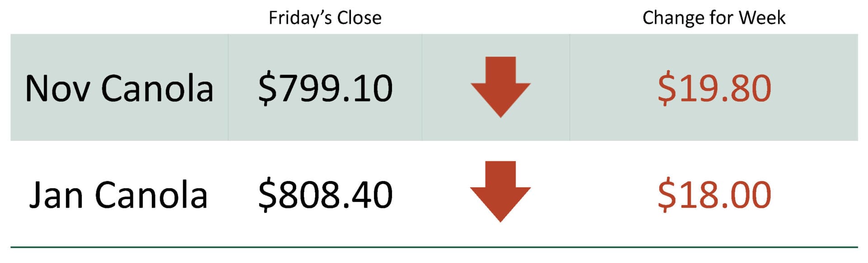Click the red down arrow for Nov Canola

point(500,87)
